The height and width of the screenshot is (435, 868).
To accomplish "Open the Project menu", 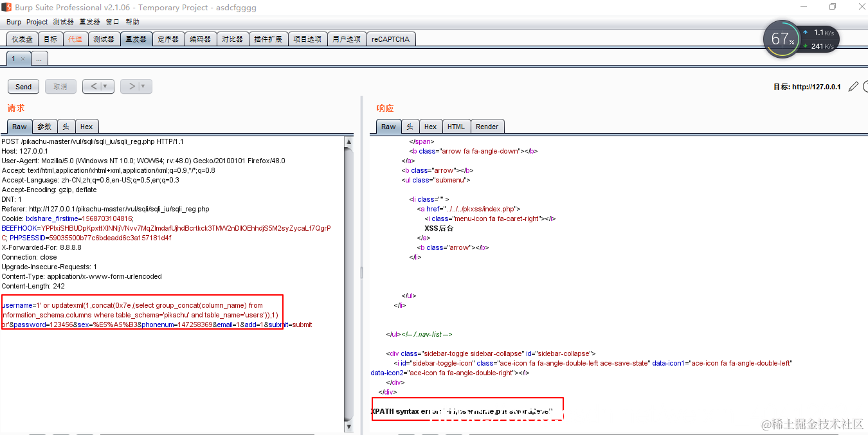I will [x=37, y=22].
